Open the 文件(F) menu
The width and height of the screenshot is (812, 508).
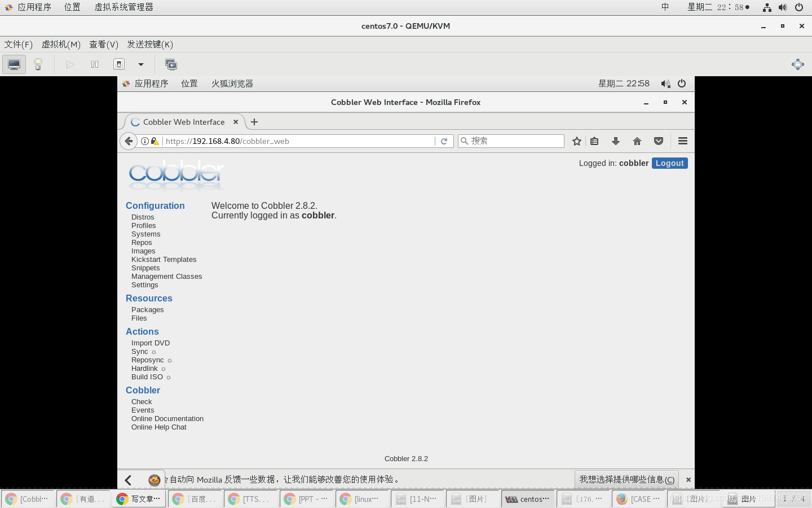[19, 44]
